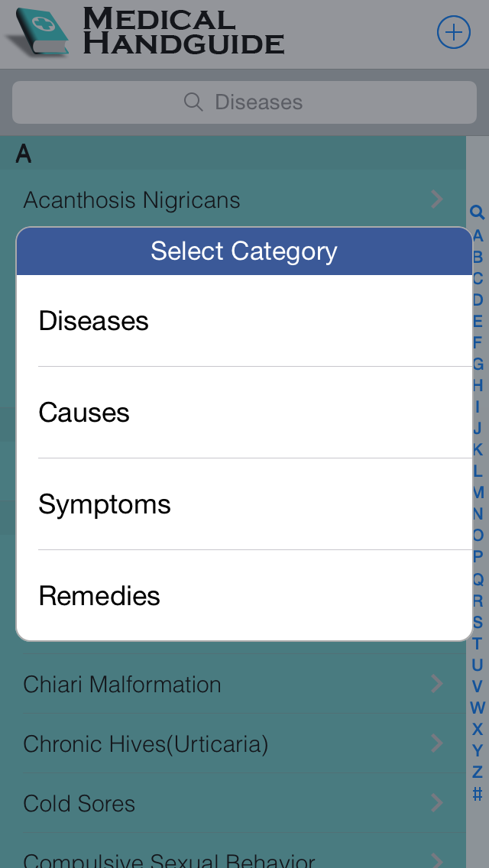Viewport: 489px width, 868px height.
Task: Jump to hash symbol in index
Action: coord(478,794)
